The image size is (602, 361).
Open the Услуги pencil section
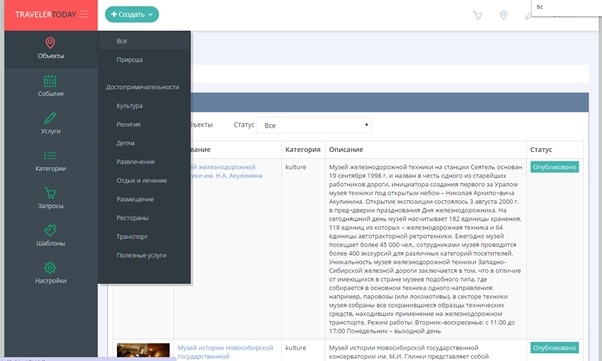(51, 124)
